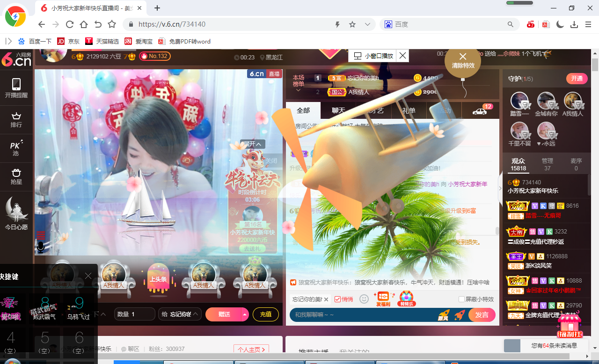Expand bookmarks bar sidebar arrow
Viewport: 599px width, 364px height.
click(8, 41)
